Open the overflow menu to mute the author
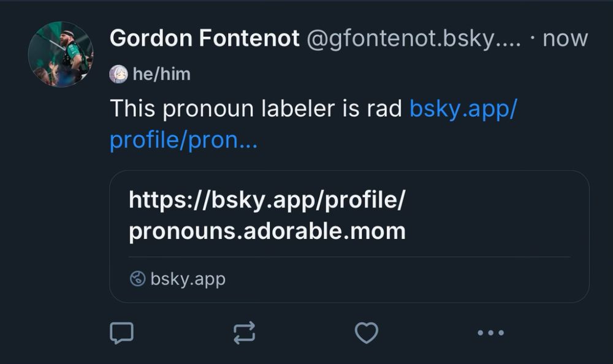613x364 pixels. pos(489,333)
